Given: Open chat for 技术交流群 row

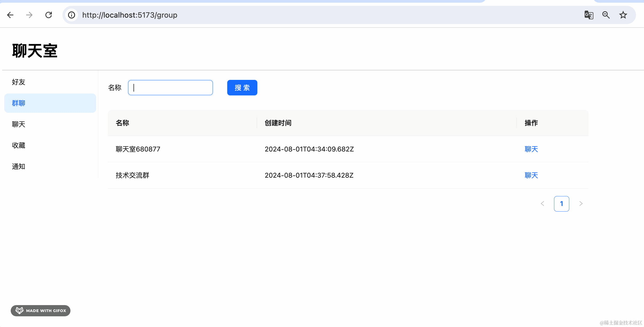Looking at the screenshot, I should [531, 175].
